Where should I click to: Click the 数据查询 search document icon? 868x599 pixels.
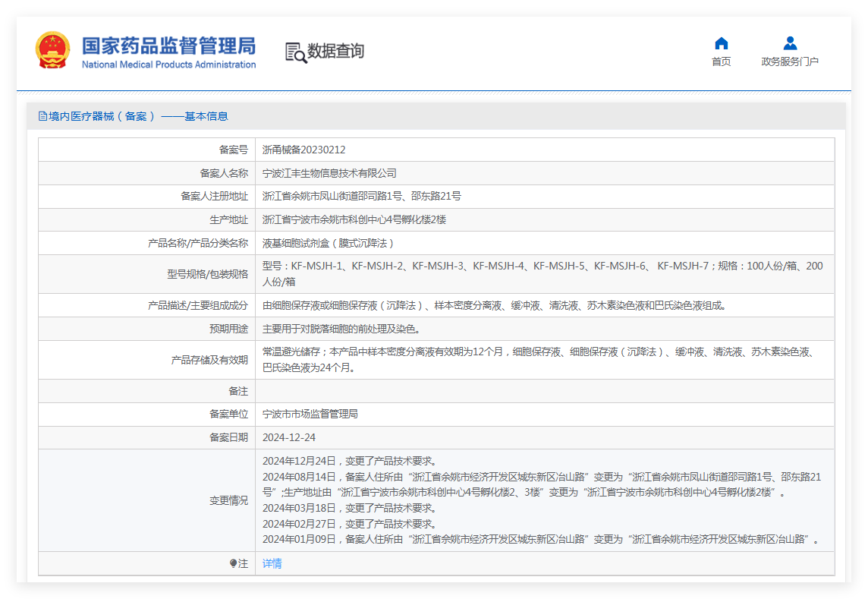click(x=296, y=52)
